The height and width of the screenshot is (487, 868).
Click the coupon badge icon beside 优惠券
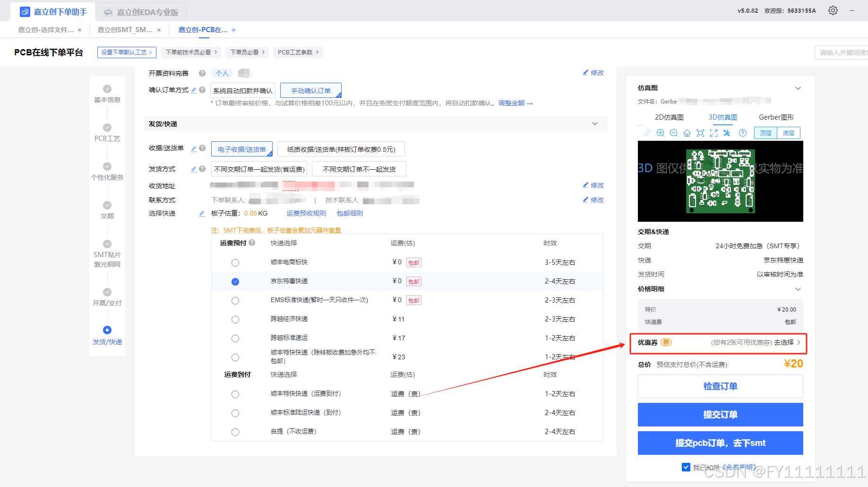[666, 342]
